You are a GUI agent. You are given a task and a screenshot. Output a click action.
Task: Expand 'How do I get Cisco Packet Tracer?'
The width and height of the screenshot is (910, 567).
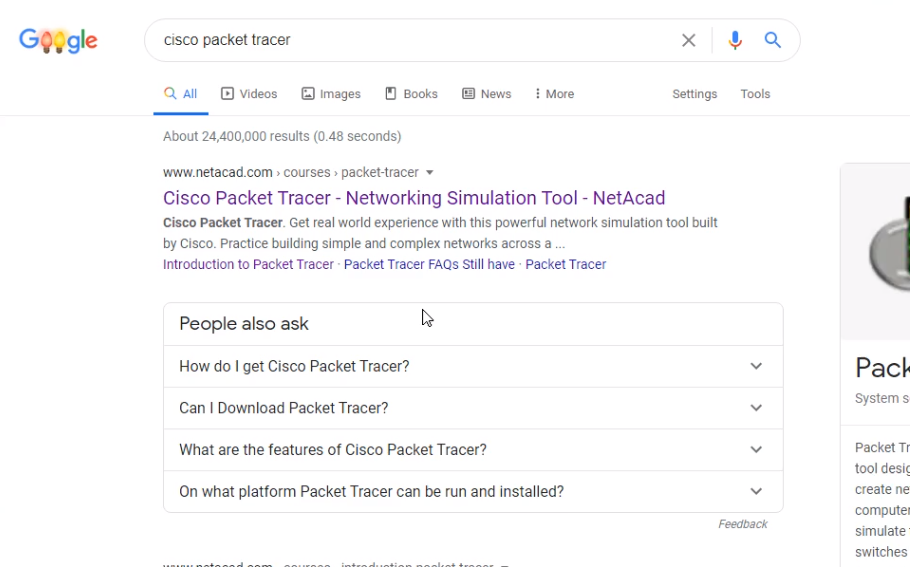click(x=472, y=366)
